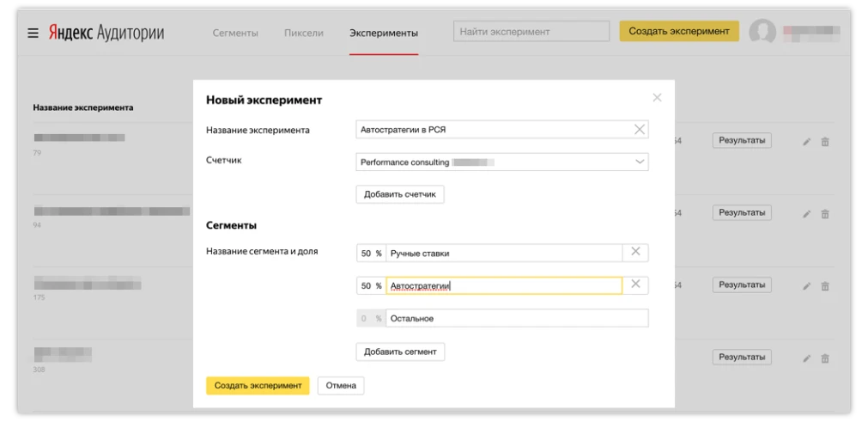Click the Отмена button
Viewport: 868px width, 422px height.
coord(341,386)
